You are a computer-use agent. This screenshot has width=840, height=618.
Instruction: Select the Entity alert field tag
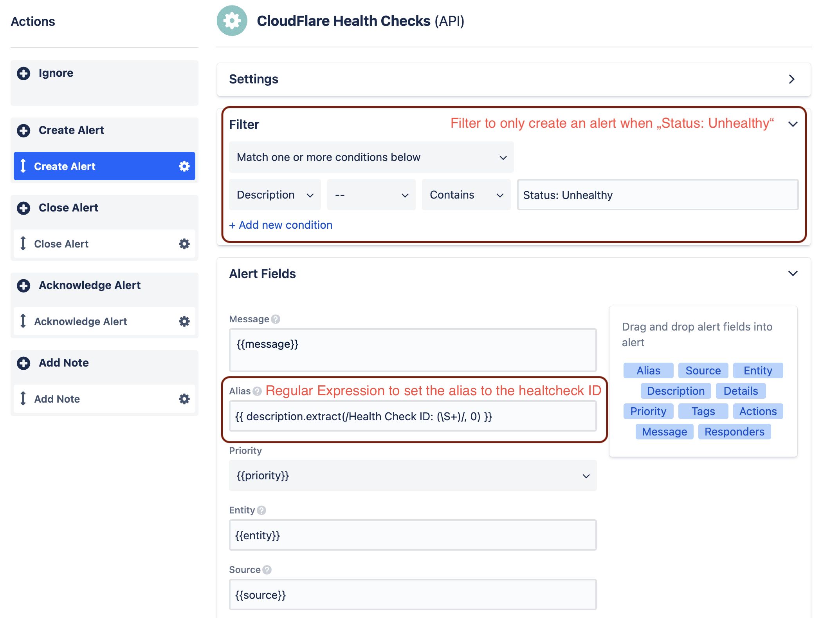click(x=758, y=370)
